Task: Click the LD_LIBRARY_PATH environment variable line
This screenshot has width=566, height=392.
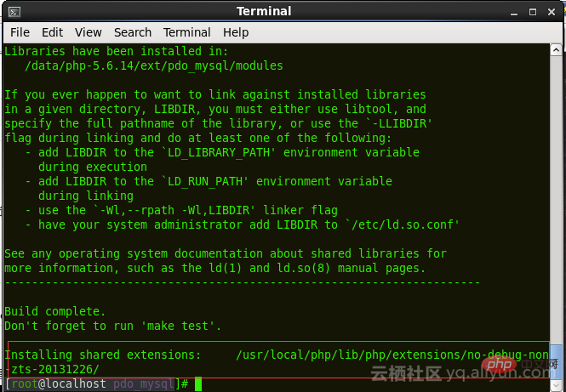Action: click(222, 152)
